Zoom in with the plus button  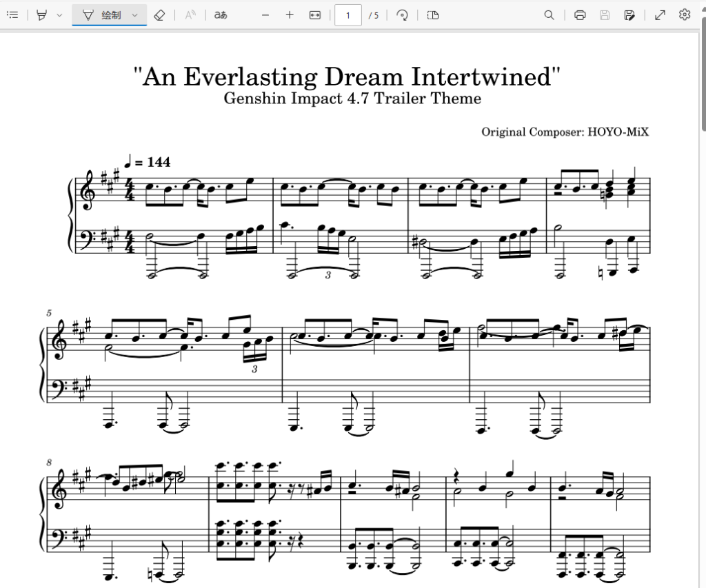[x=290, y=15]
